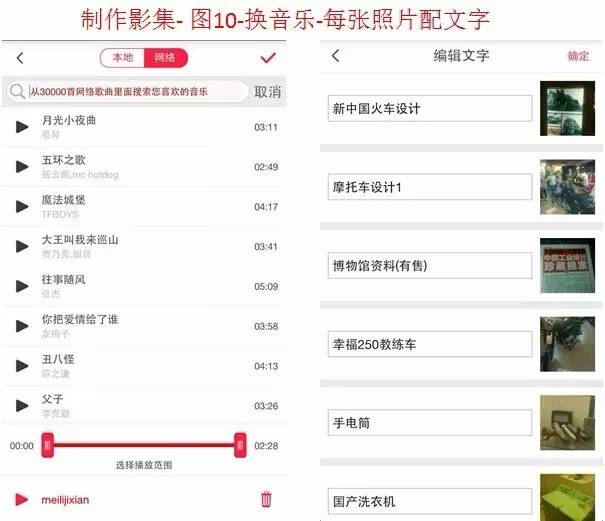This screenshot has width=605, height=521.
Task: Edit the 新中国火车设计 caption field
Action: pos(430,108)
